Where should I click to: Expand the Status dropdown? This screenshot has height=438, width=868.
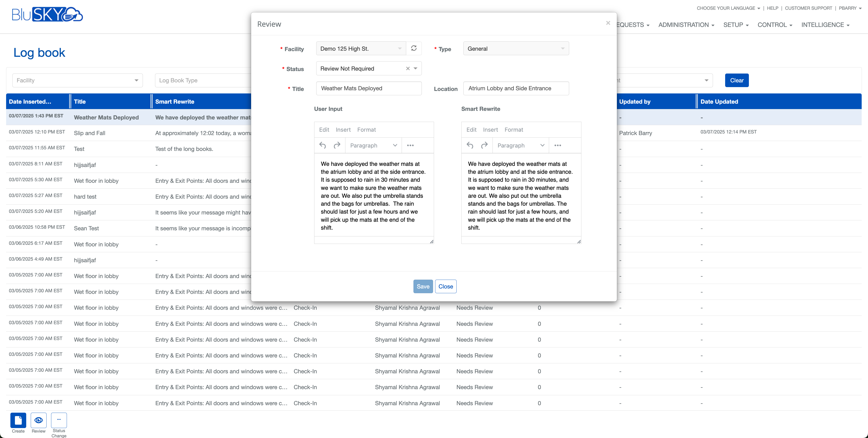point(415,69)
